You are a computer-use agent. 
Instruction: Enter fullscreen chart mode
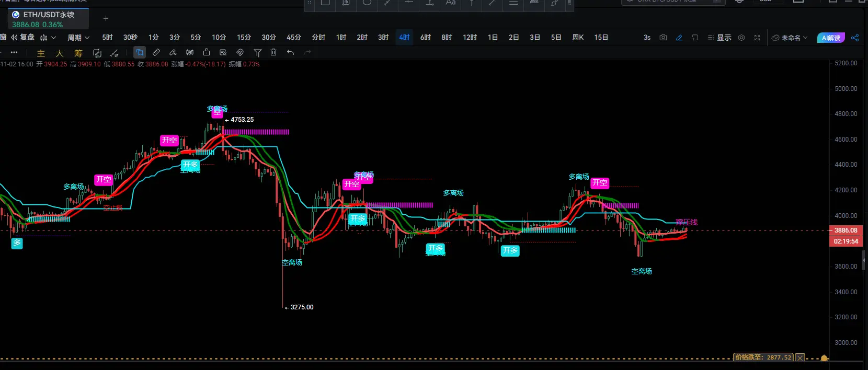coord(757,38)
